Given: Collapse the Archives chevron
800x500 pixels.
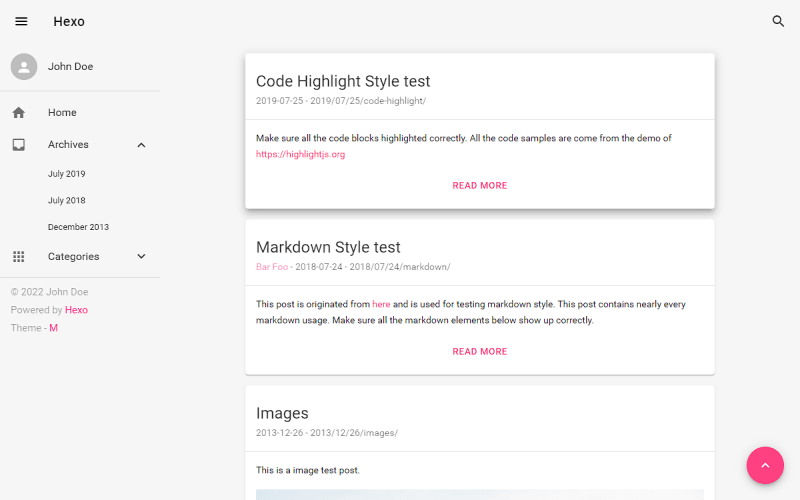Looking at the screenshot, I should coord(141,145).
